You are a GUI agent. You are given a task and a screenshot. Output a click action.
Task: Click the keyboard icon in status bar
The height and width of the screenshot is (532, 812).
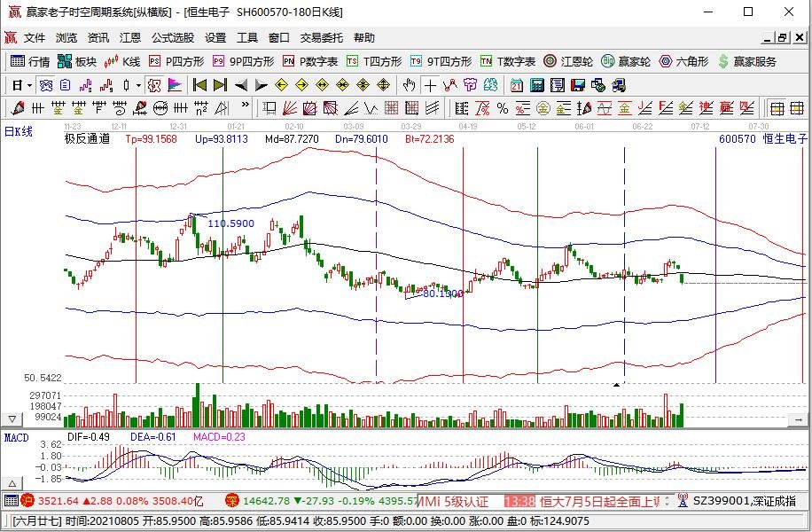click(11, 500)
